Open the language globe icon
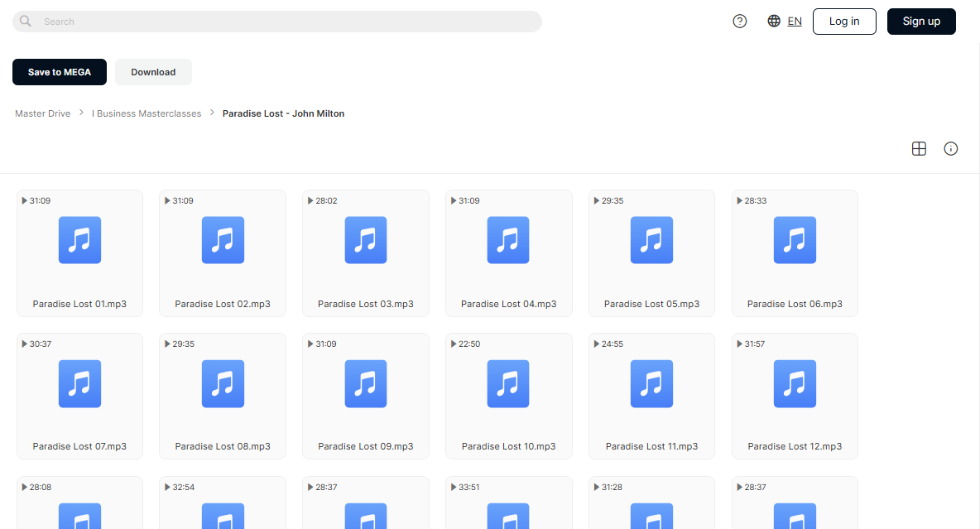Screen dimensions: 980x529 pyautogui.click(x=774, y=22)
